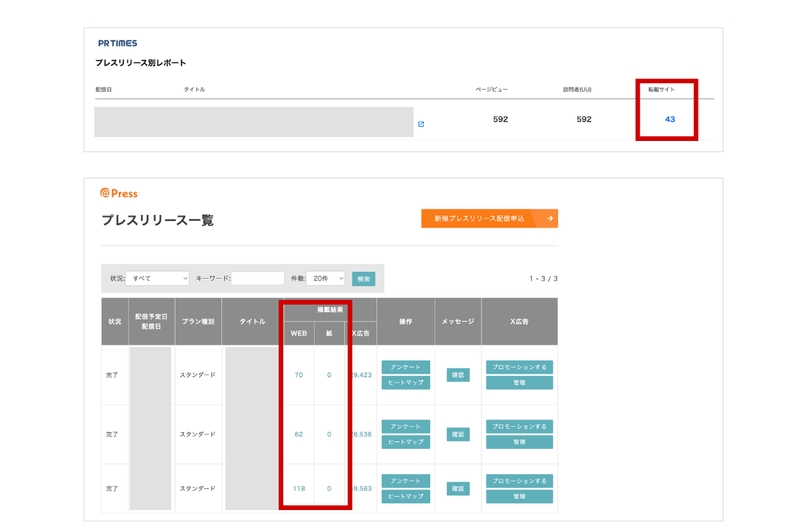This screenshot has width=798, height=532.
Task: Click プロモーションする in the WEB 118 row
Action: 519,481
